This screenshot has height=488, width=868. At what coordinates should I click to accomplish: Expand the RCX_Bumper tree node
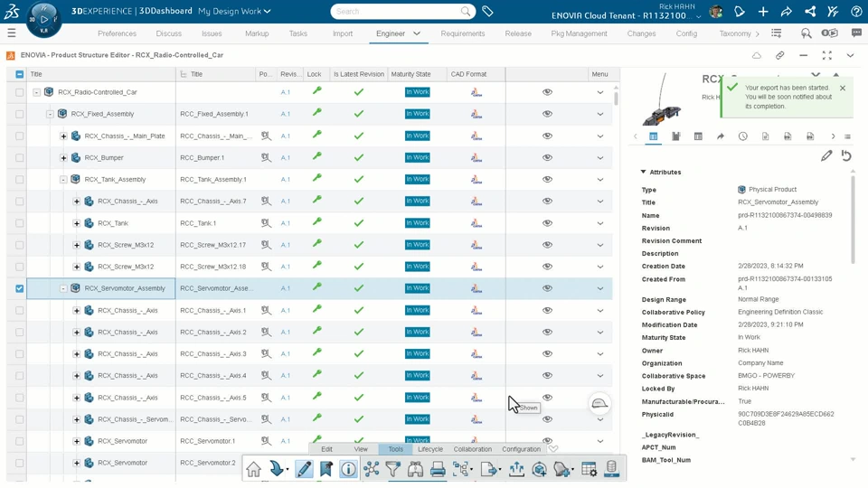[63, 157]
